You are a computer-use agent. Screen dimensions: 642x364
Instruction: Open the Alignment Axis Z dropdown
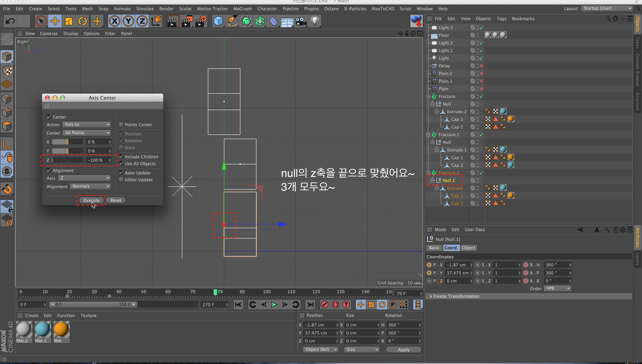click(84, 178)
